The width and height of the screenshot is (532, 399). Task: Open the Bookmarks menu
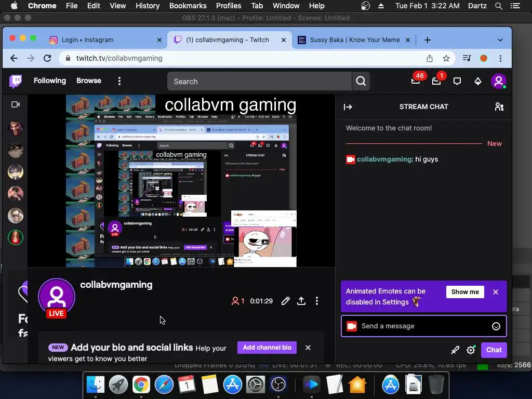[188, 6]
